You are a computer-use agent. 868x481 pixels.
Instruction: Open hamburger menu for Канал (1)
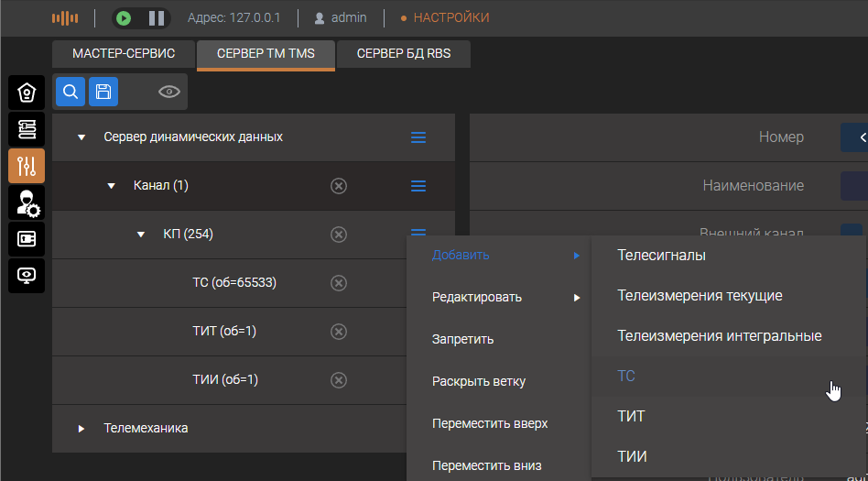pyautogui.click(x=418, y=186)
